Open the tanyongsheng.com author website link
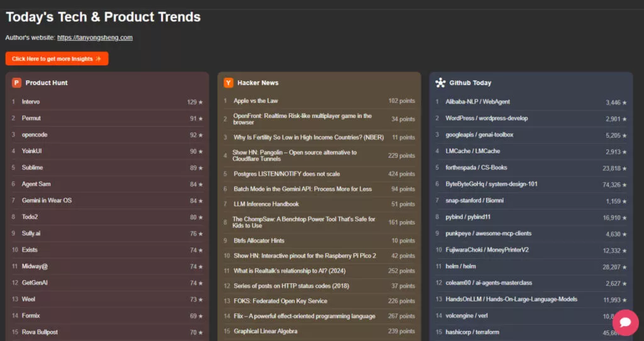The image size is (644, 341). [x=95, y=38]
